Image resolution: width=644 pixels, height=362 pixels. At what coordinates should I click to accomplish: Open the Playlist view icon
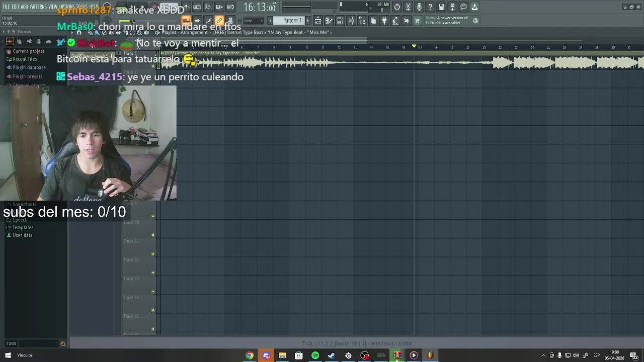(x=318, y=21)
